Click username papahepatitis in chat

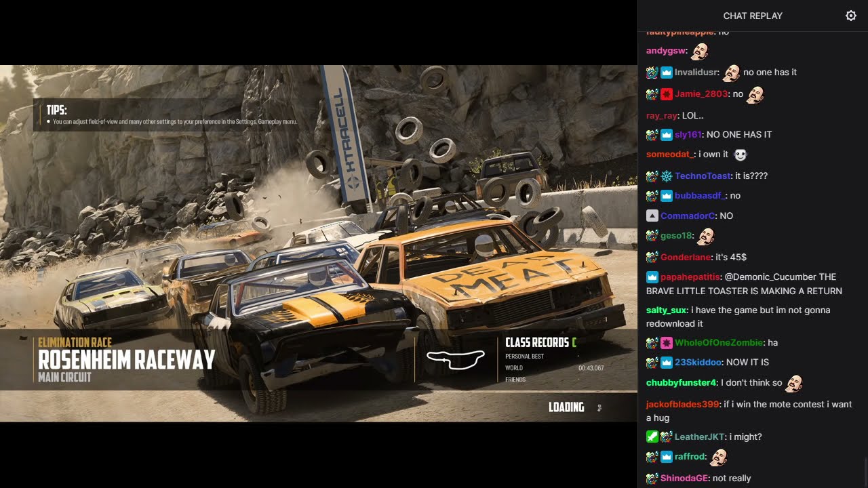pos(690,277)
